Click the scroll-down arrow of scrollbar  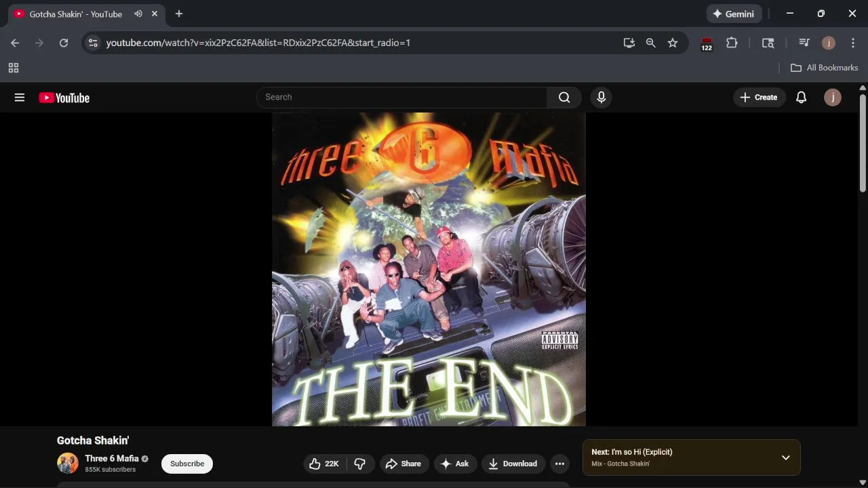(x=863, y=483)
